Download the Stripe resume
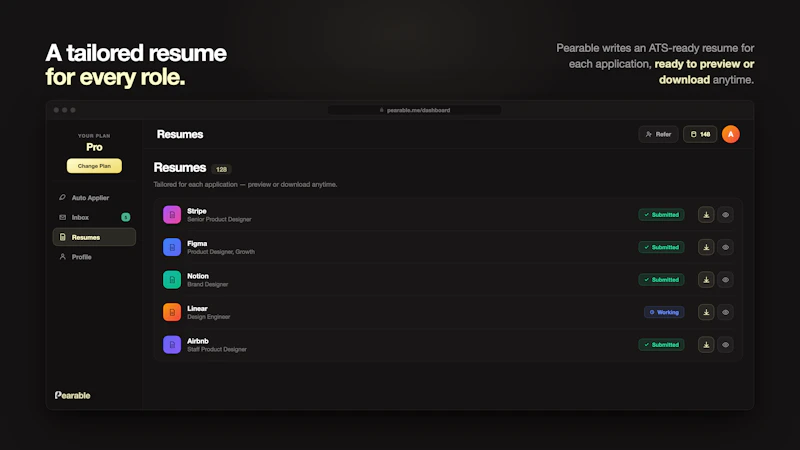This screenshot has height=450, width=800. tap(706, 215)
